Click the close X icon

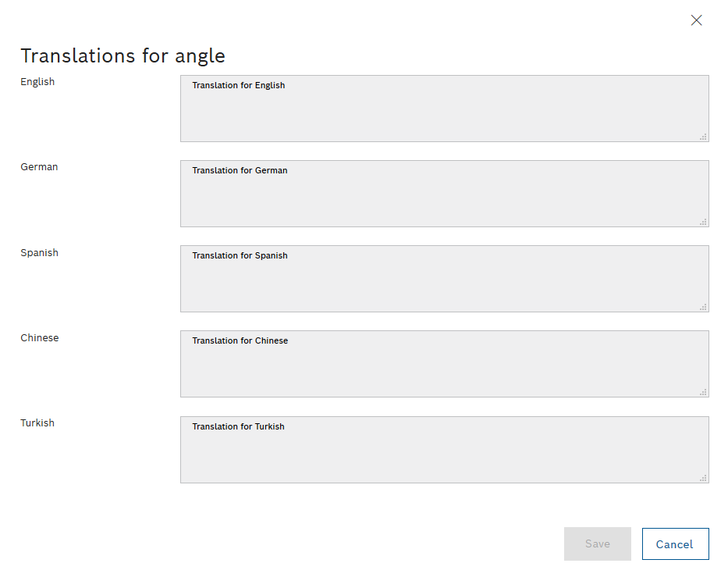696,20
